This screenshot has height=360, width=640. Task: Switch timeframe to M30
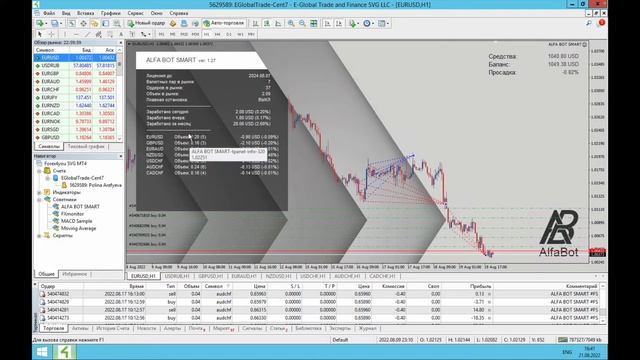coord(195,34)
